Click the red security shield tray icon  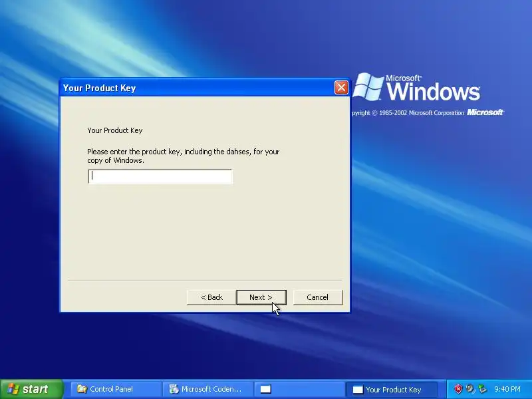click(458, 389)
